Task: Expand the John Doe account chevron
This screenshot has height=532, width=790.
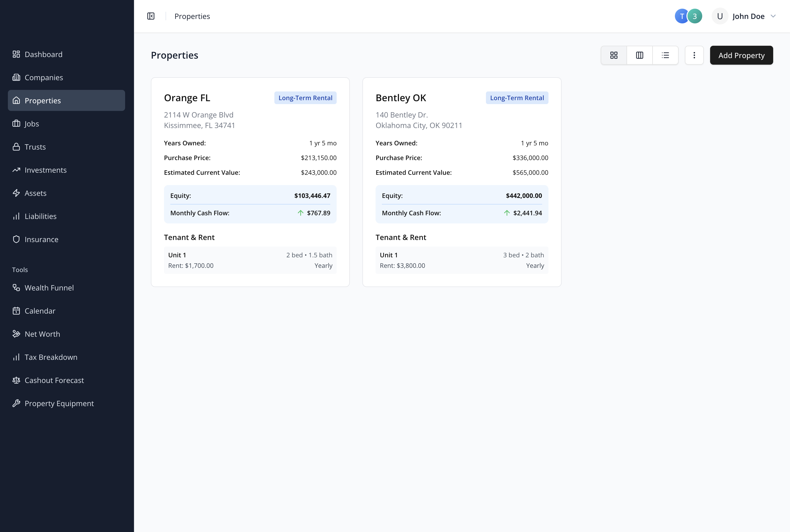Action: pos(773,16)
